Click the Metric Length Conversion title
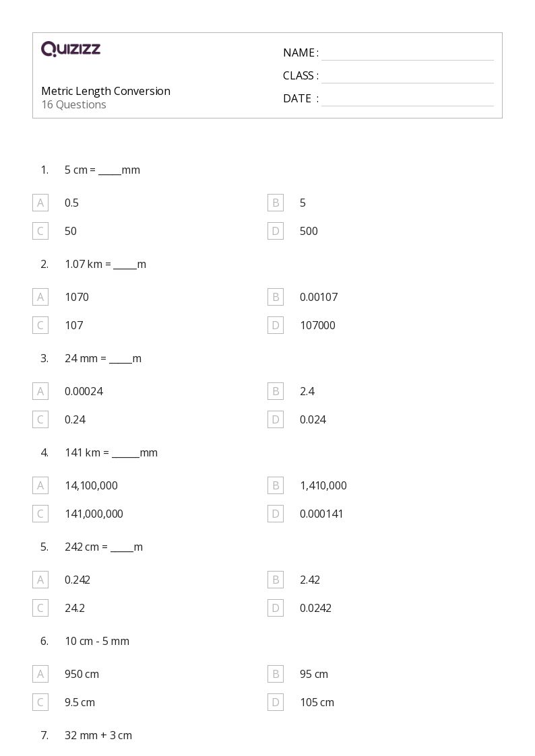 [x=106, y=91]
